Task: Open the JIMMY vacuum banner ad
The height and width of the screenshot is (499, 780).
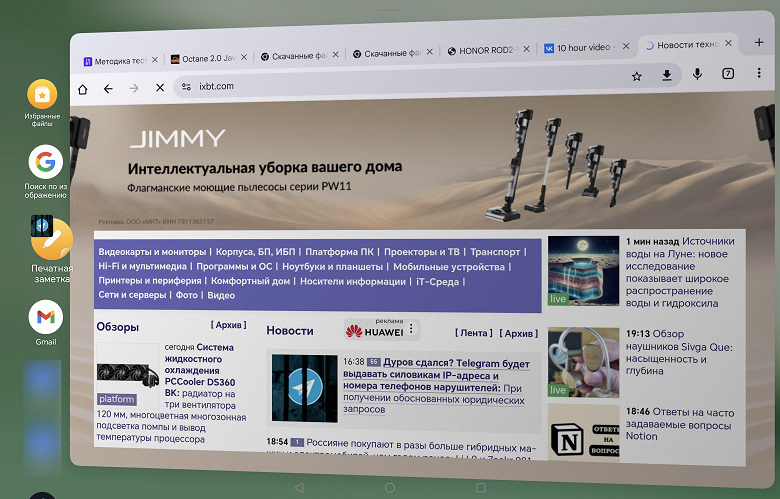Action: (x=423, y=164)
